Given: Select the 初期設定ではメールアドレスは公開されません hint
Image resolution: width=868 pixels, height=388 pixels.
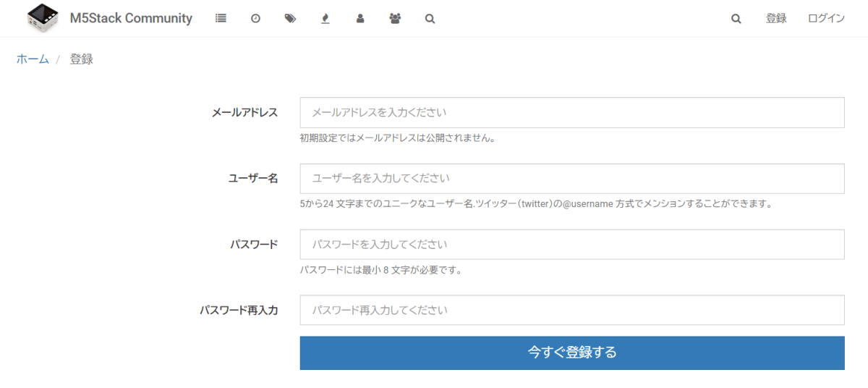Looking at the screenshot, I should coord(397,138).
